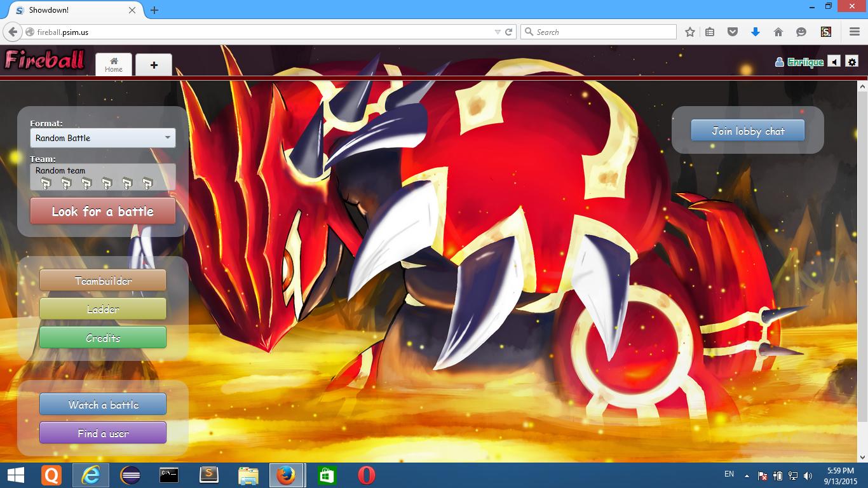Click the EN language indicator

pyautogui.click(x=729, y=474)
